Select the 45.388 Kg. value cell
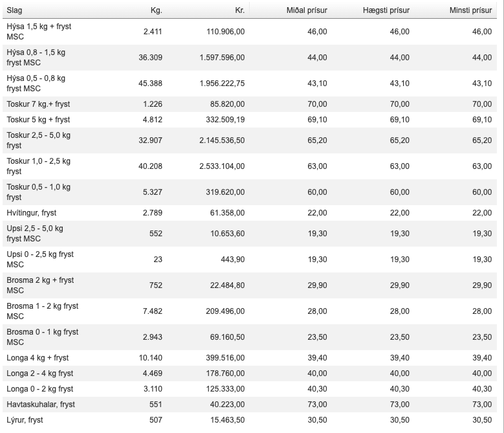This screenshot has height=433, width=504. (x=150, y=83)
